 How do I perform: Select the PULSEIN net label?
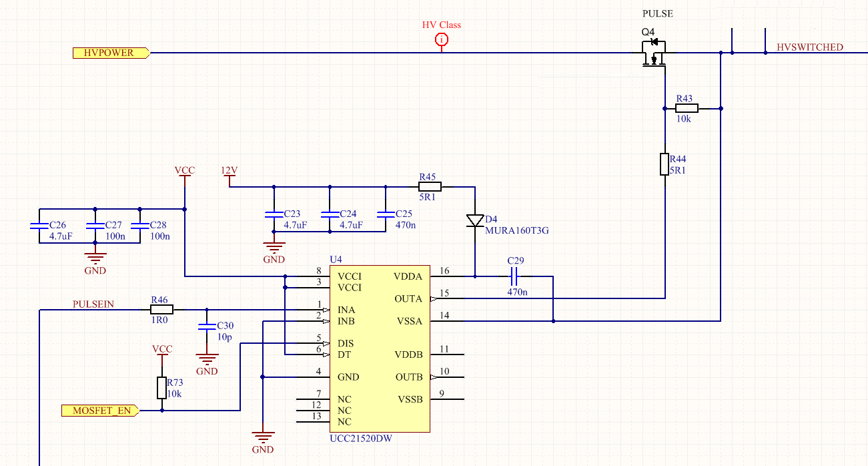pos(93,304)
